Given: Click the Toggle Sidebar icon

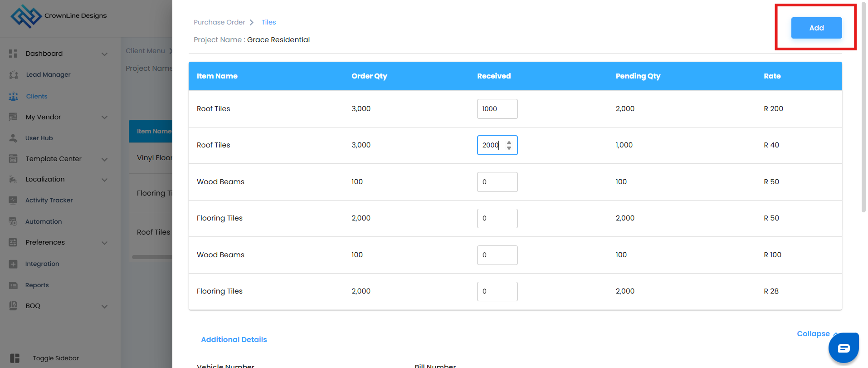Looking at the screenshot, I should [x=15, y=358].
